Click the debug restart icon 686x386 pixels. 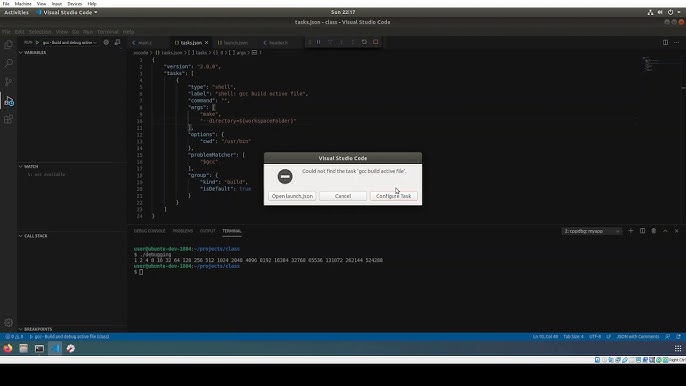[x=364, y=42]
